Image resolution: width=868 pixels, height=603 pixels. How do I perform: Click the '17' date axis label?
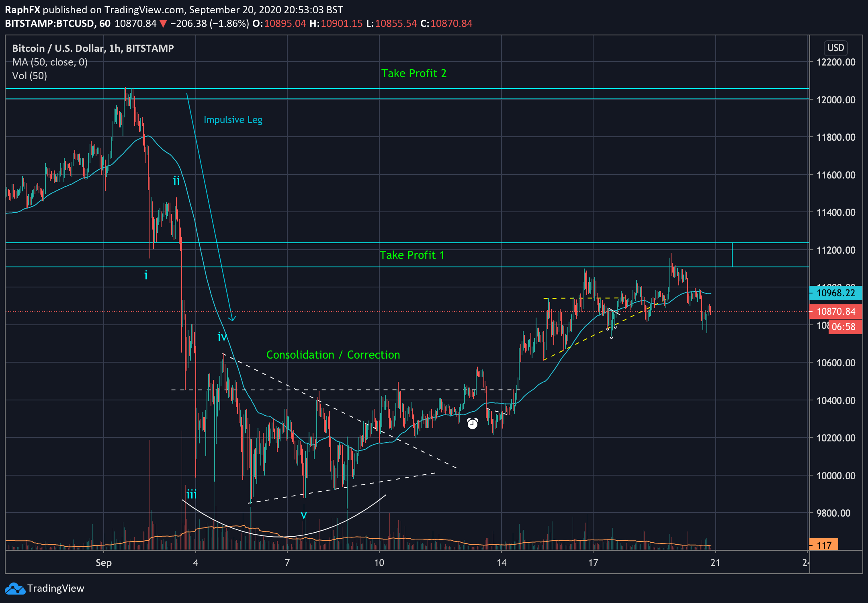click(x=593, y=563)
